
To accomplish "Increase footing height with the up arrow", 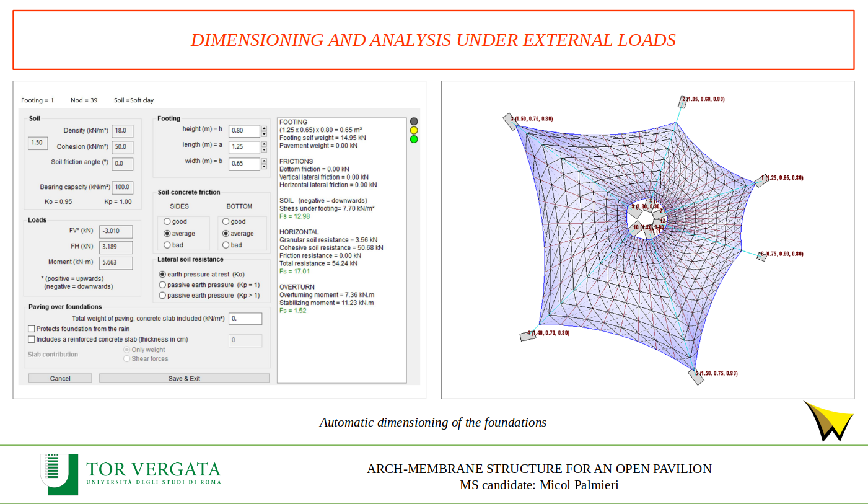I will point(264,128).
